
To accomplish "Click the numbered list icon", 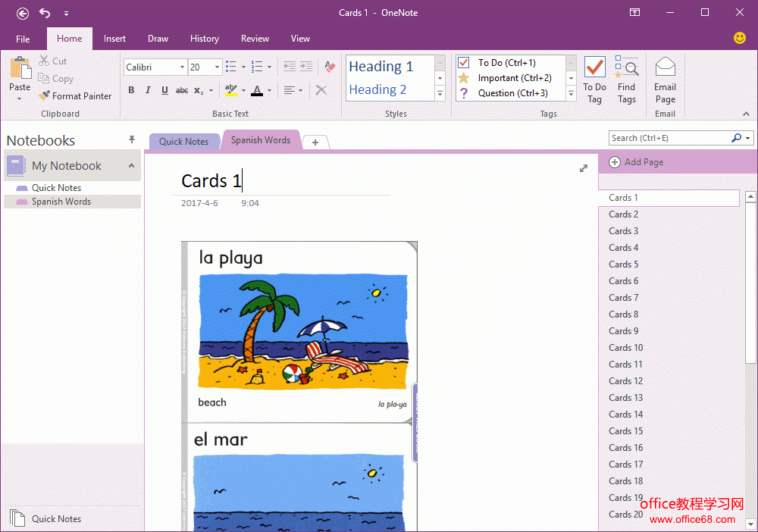I will coord(257,67).
